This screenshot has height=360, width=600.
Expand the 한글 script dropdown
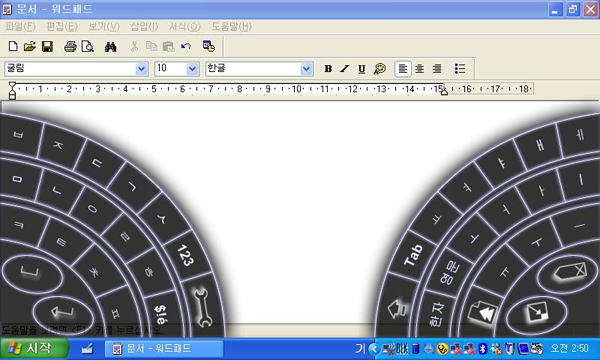pyautogui.click(x=306, y=69)
